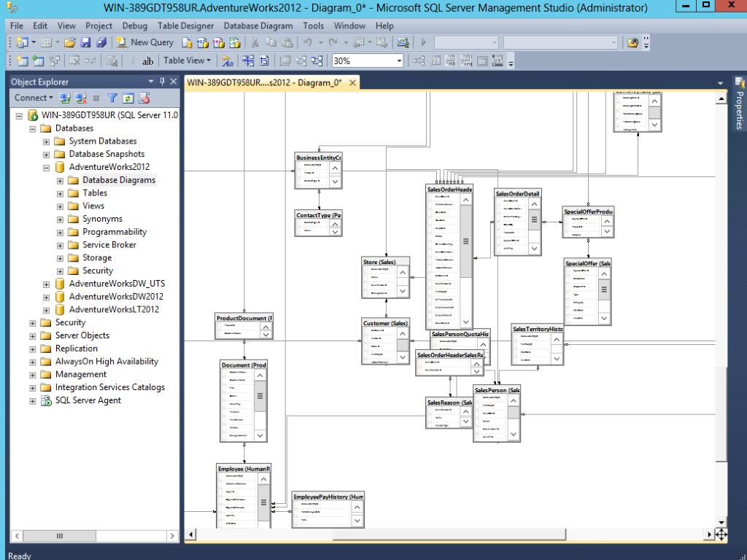747x560 pixels.
Task: Click the diagram pan navigator icon
Action: (721, 534)
